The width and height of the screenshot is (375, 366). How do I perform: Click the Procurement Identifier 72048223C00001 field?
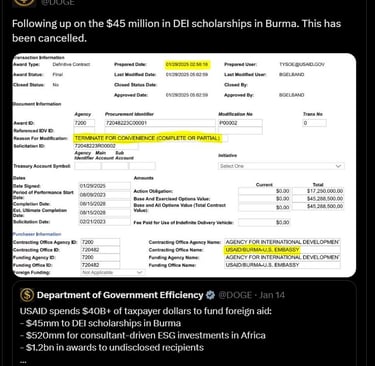click(160, 123)
